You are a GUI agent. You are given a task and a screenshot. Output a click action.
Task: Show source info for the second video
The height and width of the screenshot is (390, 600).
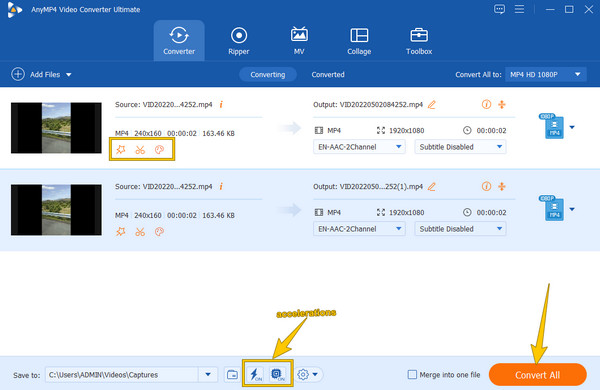pyautogui.click(x=221, y=186)
